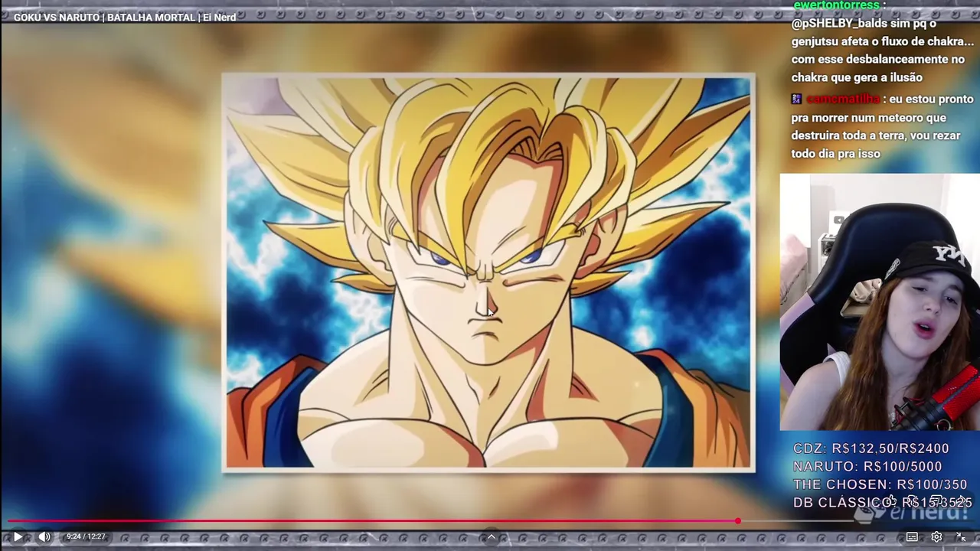Share the video with arrow overlay icon
Screen dimensions: 980x551
point(961,501)
